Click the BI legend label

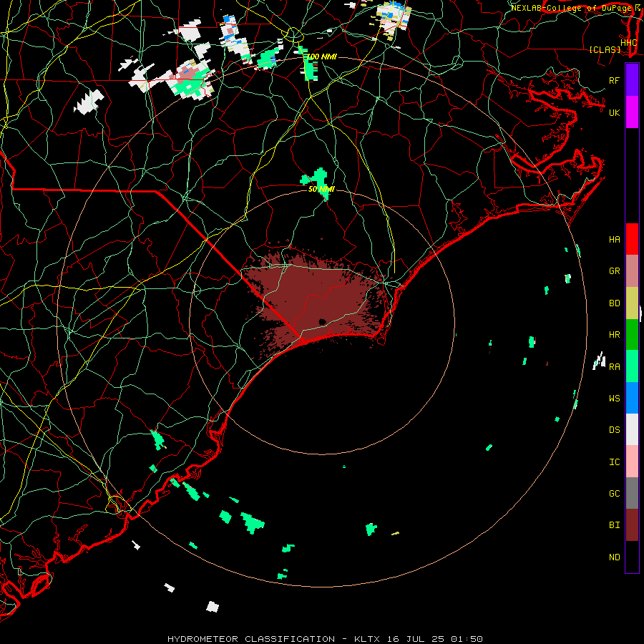[x=614, y=525]
